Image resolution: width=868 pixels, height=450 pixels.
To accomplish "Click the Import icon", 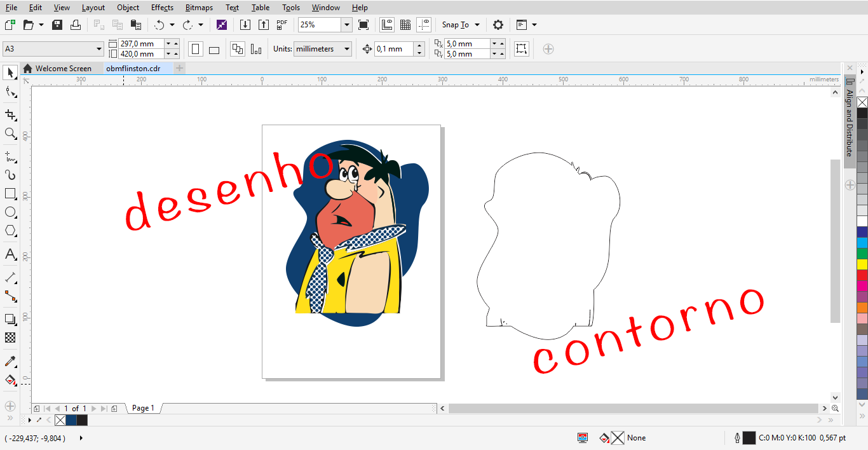I will (x=245, y=25).
